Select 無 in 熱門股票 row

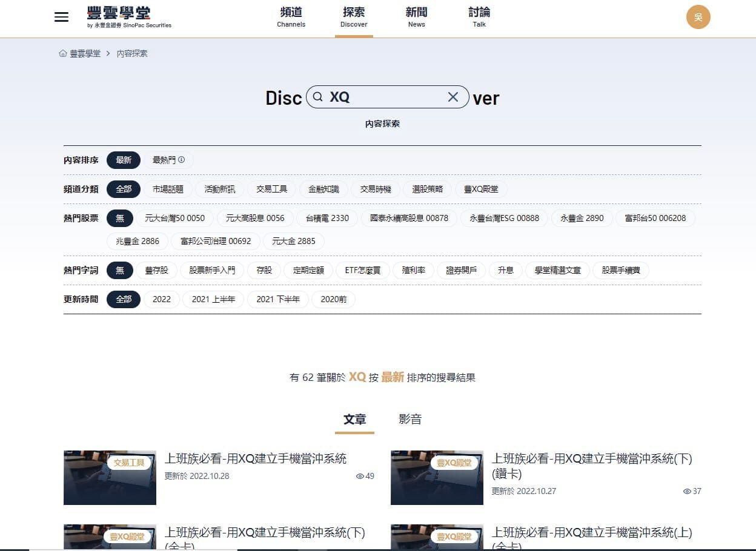[120, 218]
